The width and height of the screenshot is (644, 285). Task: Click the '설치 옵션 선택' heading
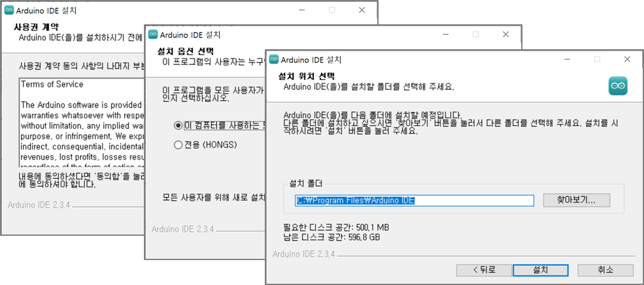pos(185,52)
